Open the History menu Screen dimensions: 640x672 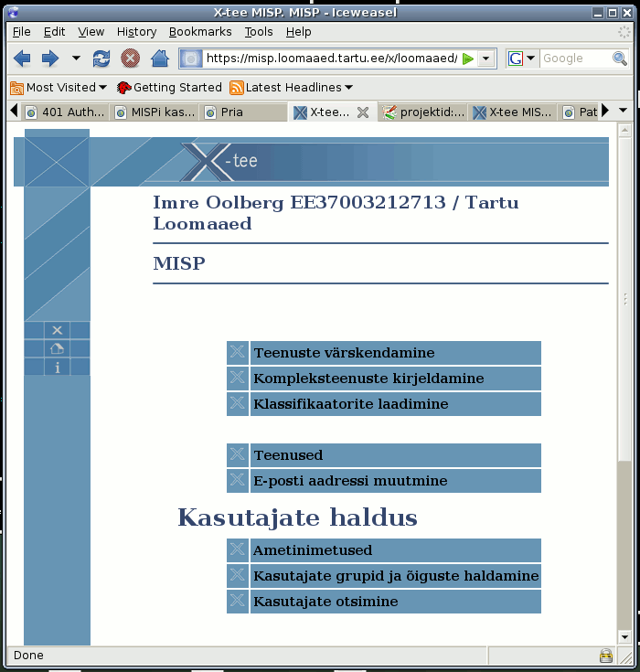point(137,32)
